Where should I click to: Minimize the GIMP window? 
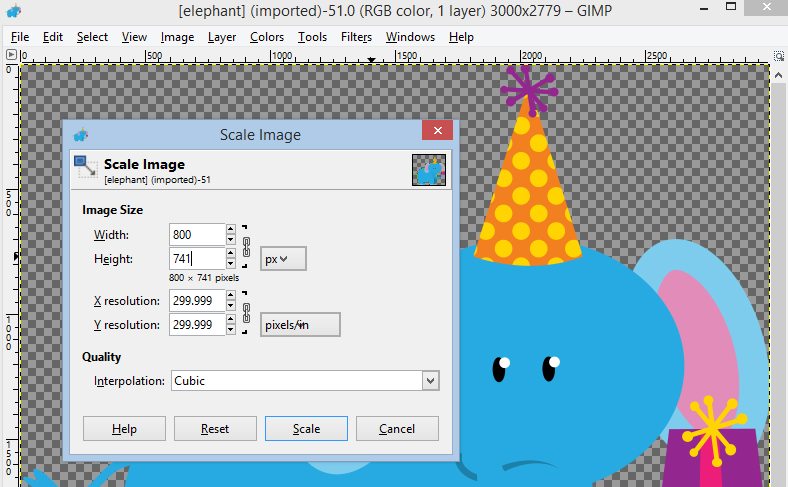[x=704, y=9]
